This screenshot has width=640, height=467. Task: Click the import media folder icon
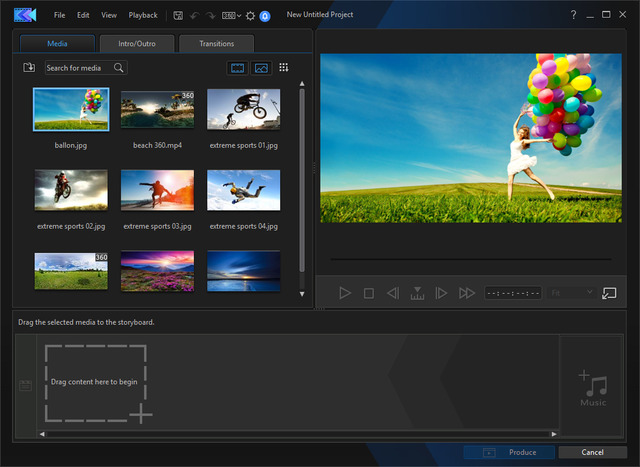point(29,68)
